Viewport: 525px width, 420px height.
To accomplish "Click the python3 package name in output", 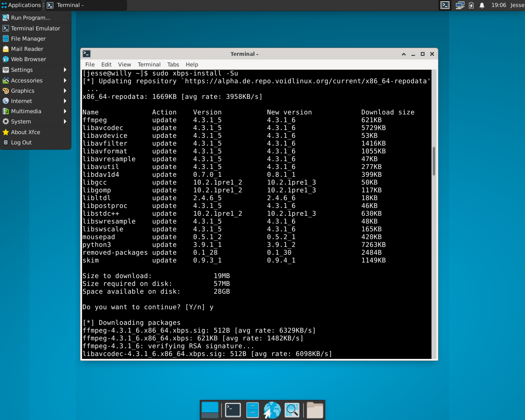I will tap(97, 245).
